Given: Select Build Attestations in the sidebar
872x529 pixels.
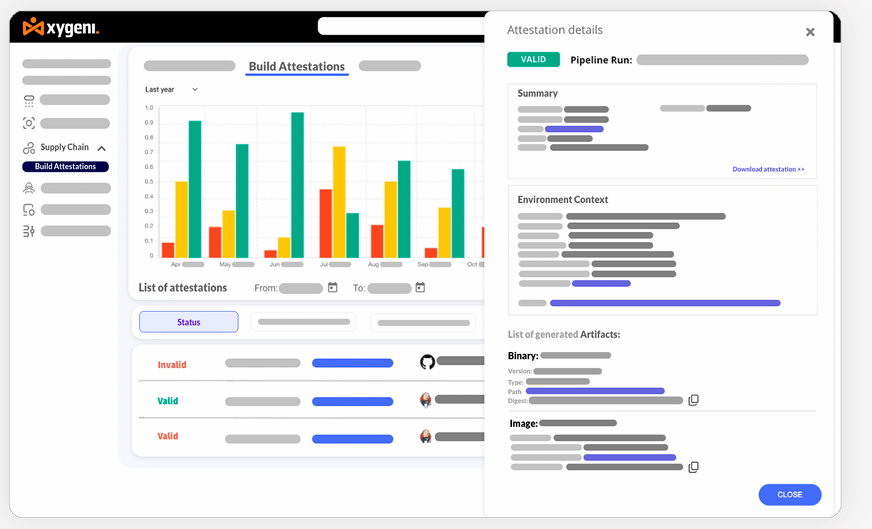Looking at the screenshot, I should (65, 167).
